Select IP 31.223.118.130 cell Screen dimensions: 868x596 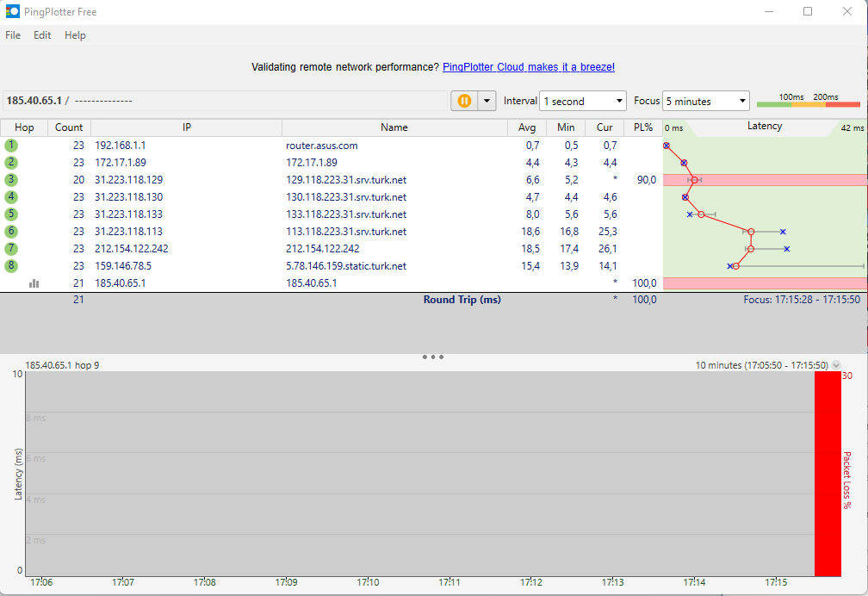128,196
